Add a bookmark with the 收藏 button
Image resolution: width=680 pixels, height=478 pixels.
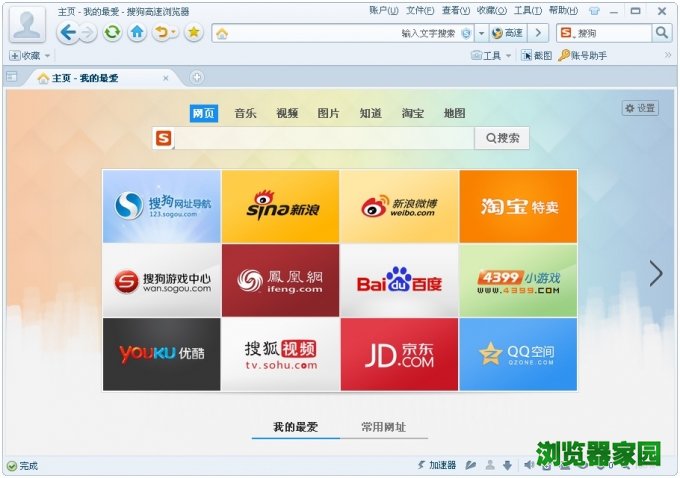(25, 56)
